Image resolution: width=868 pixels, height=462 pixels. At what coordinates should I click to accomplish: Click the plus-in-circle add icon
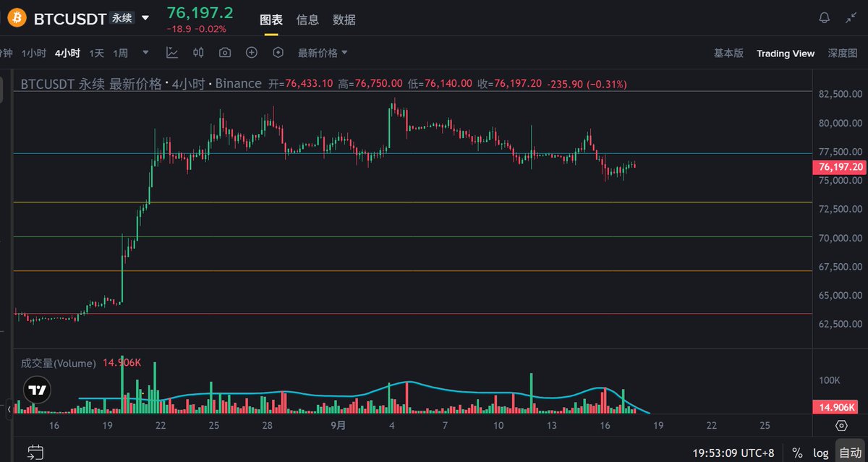(252, 53)
